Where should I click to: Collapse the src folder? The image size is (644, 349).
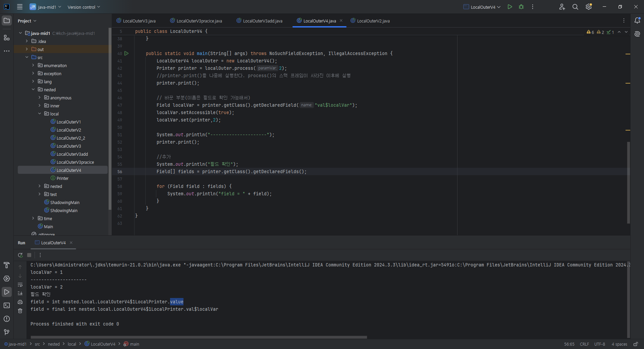click(x=27, y=57)
